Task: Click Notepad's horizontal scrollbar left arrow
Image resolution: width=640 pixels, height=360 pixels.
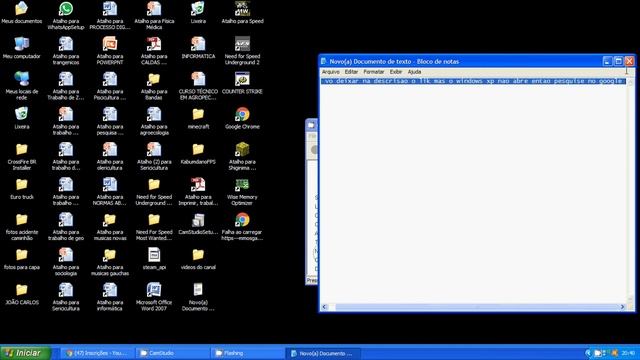Action: point(324,307)
